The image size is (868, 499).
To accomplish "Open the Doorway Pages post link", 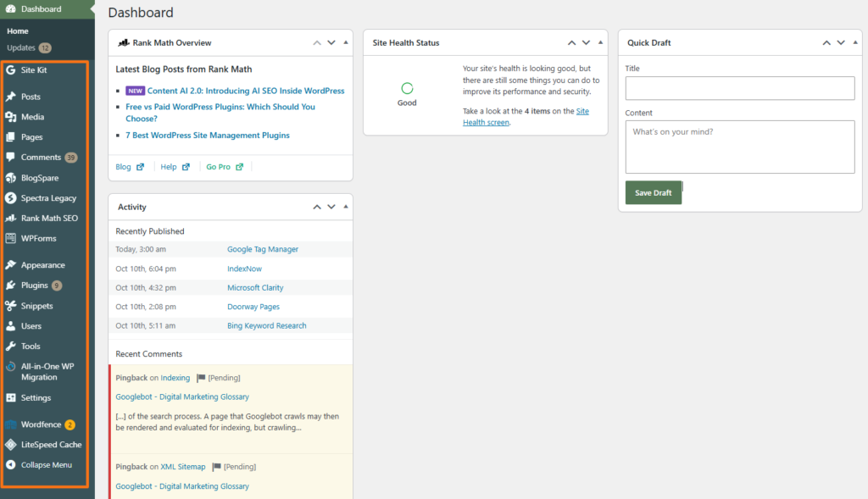I will click(253, 307).
